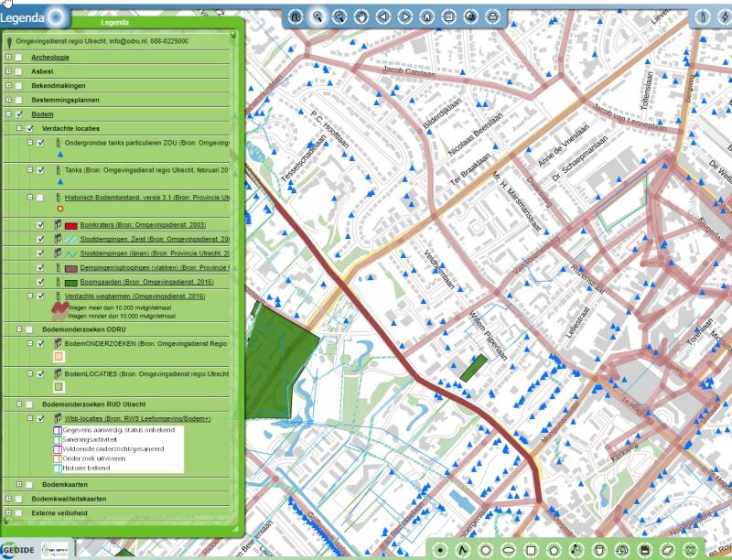Uncheck the Bomkraters layer checkbox
The image size is (732, 560).
point(40,225)
